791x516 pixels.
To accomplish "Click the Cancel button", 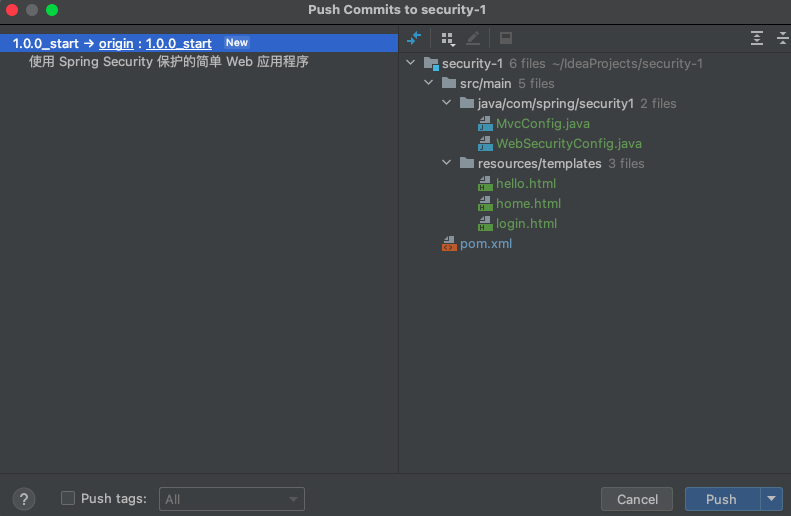I will [x=637, y=499].
